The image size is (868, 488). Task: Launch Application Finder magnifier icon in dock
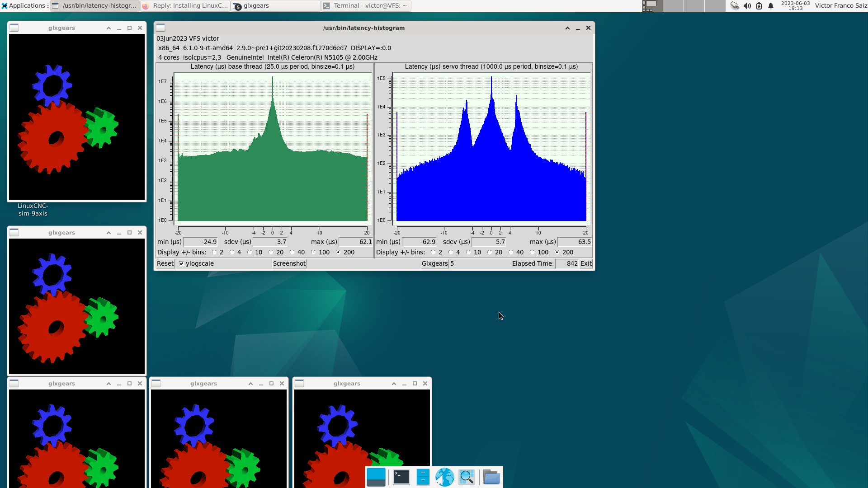coord(467,477)
